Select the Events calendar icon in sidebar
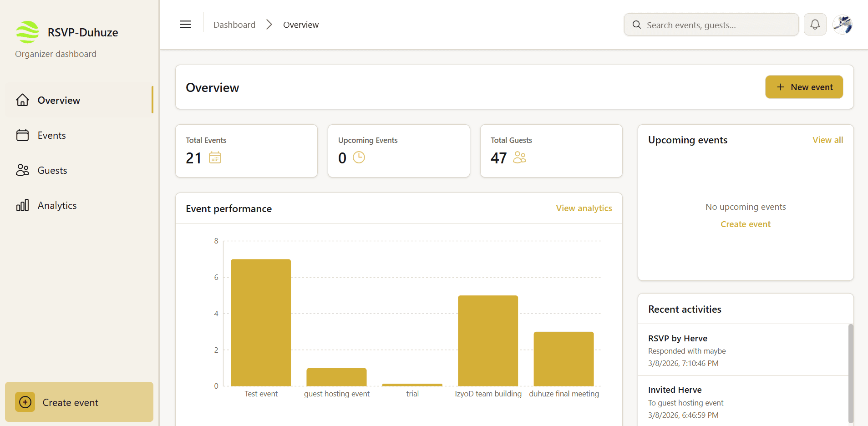 (x=23, y=135)
